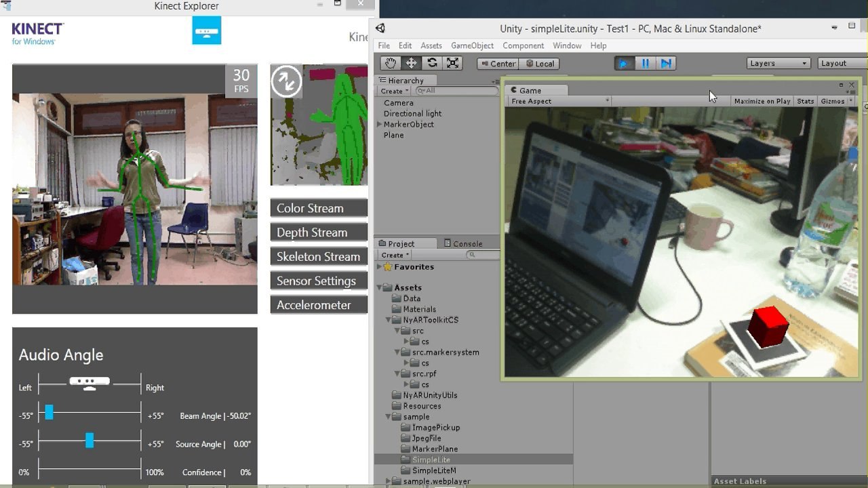Image resolution: width=868 pixels, height=488 pixels.
Task: Click the depth skeleton preview thumbnail
Action: click(319, 125)
